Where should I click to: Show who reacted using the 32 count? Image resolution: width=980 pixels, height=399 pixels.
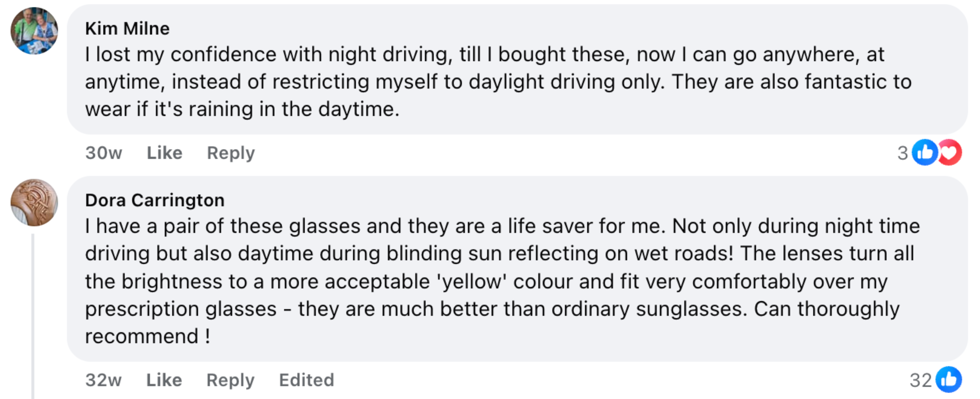coord(920,380)
